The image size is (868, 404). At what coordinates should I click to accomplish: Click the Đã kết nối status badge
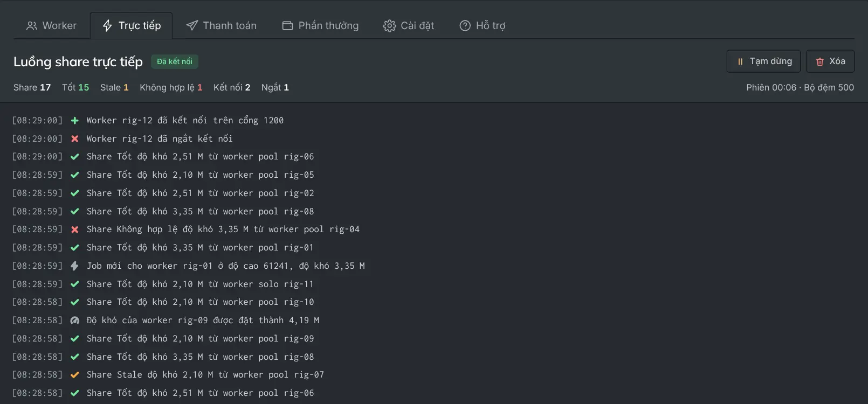pyautogui.click(x=175, y=61)
